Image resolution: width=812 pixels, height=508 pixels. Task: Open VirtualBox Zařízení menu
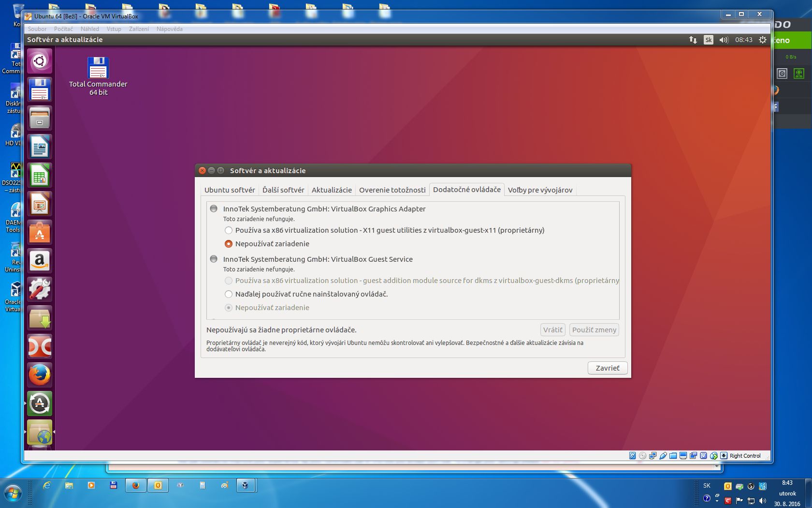tap(139, 29)
